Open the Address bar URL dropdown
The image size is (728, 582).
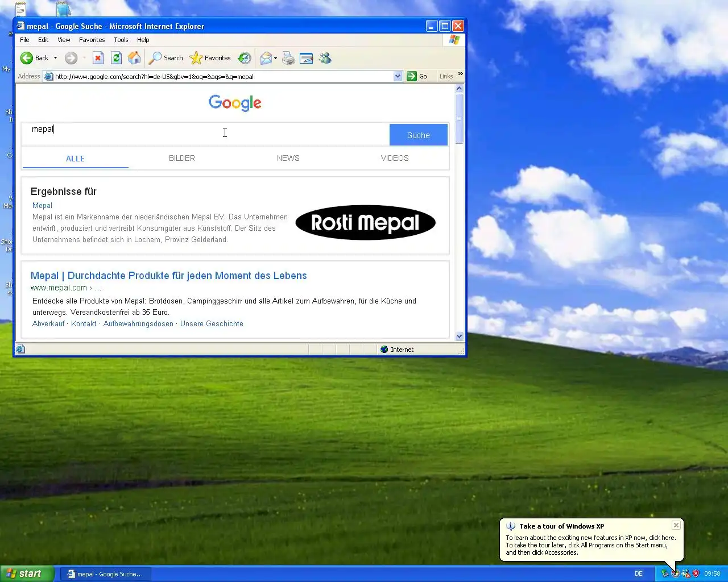pos(398,76)
